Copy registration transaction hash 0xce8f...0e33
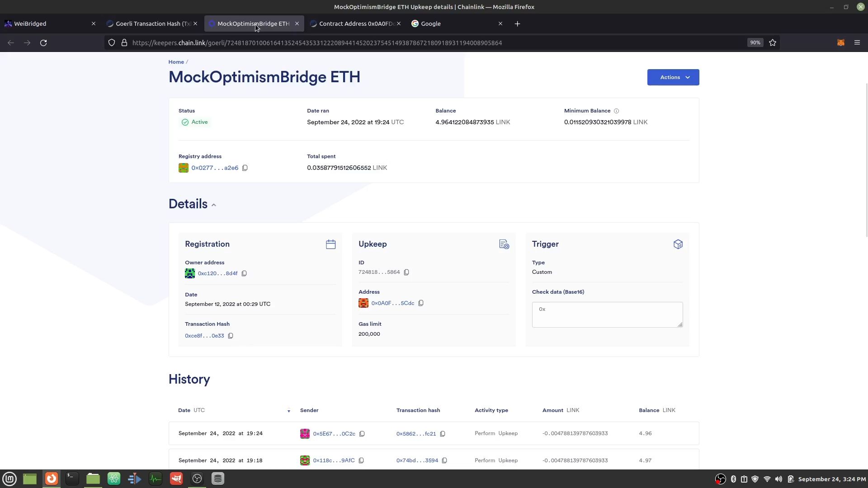This screenshot has height=488, width=868. pyautogui.click(x=231, y=336)
